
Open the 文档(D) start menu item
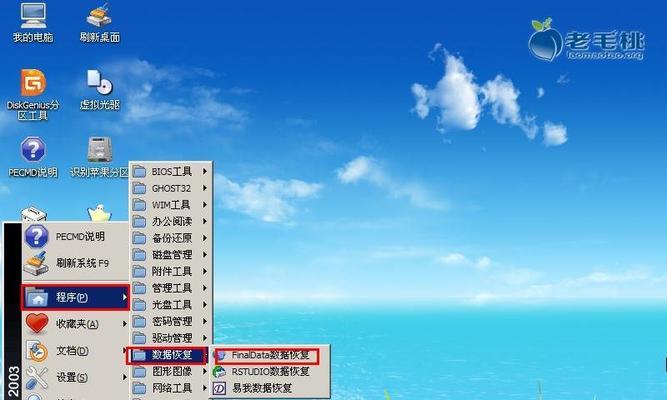pyautogui.click(x=75, y=351)
